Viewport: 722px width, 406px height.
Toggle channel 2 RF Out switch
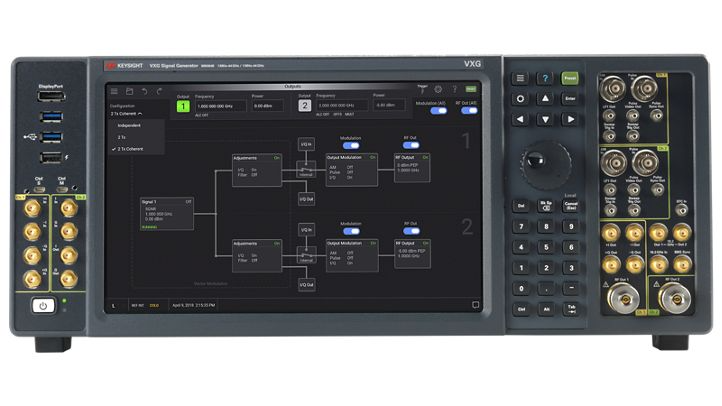click(x=410, y=231)
